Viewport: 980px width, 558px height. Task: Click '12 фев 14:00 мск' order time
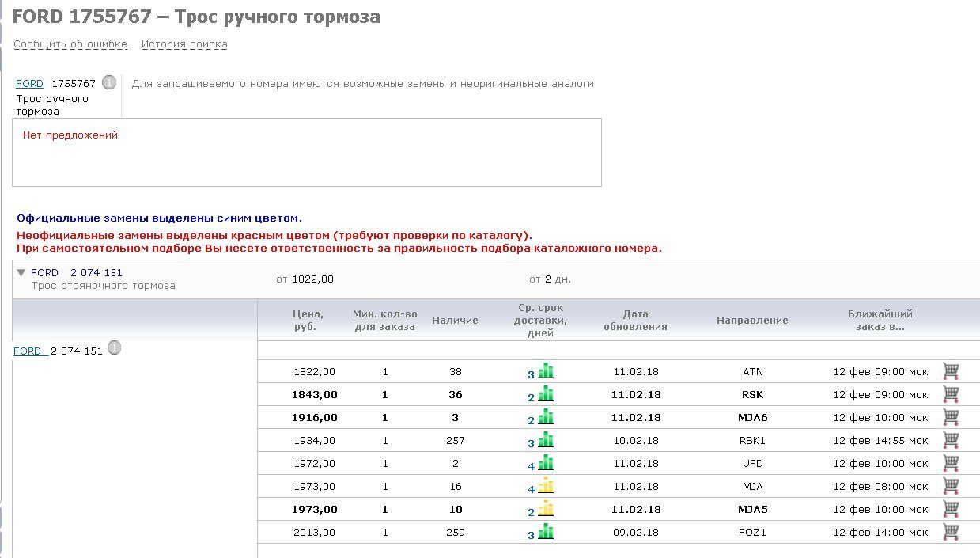880,532
